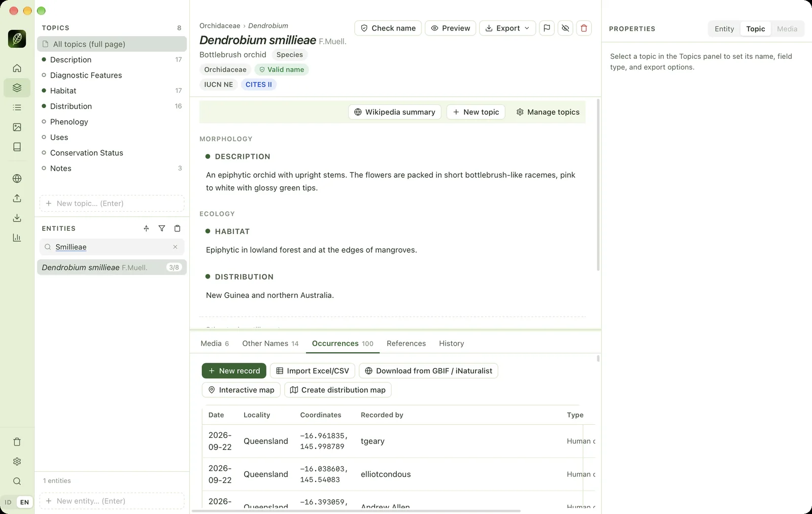Click the flag icon in header
The height and width of the screenshot is (514, 812).
click(547, 28)
